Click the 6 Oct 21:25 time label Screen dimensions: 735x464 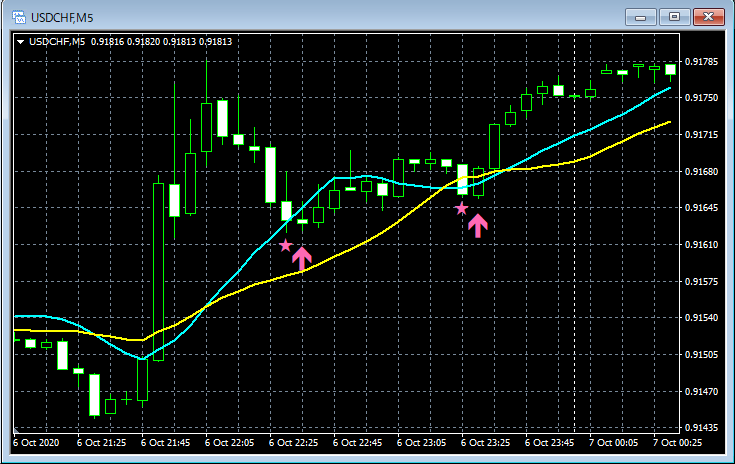coord(101,442)
